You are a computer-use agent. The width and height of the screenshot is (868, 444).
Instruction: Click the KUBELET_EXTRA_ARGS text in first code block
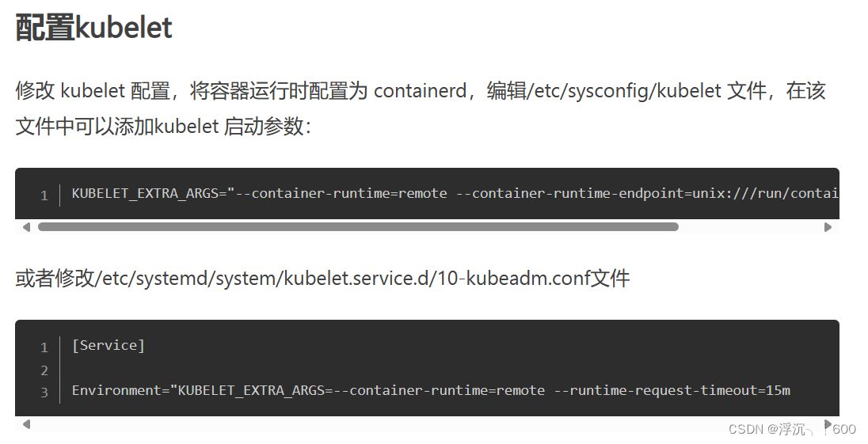point(146,194)
